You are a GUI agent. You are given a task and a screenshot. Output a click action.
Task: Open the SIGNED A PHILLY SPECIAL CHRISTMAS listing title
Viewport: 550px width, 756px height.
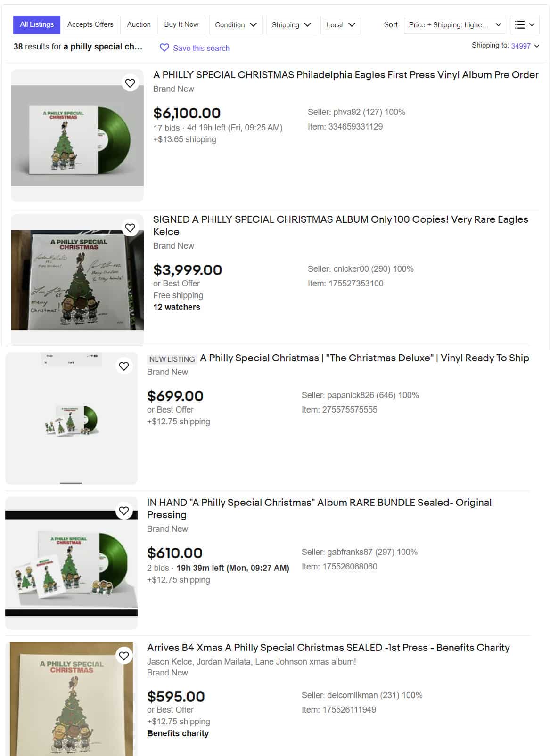point(340,226)
